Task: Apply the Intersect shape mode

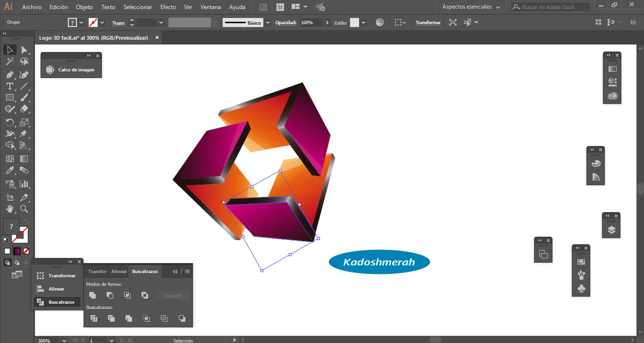Action: click(x=127, y=295)
